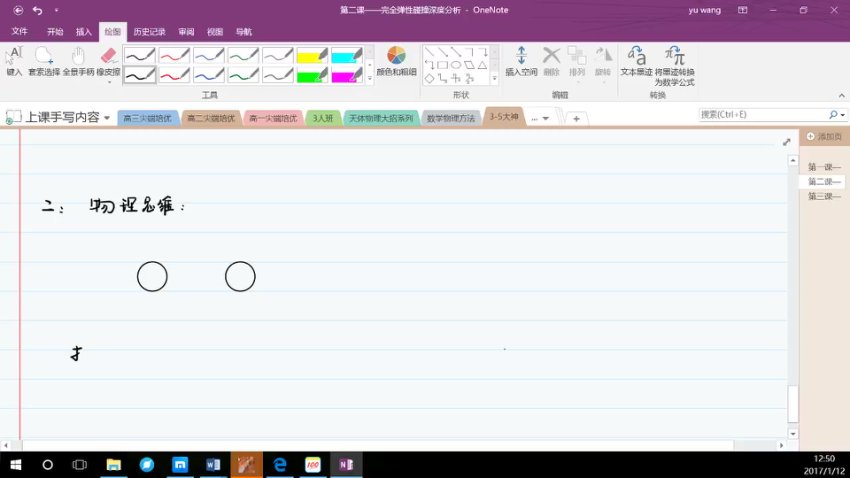Select the yellow highlighter pen

click(312, 55)
